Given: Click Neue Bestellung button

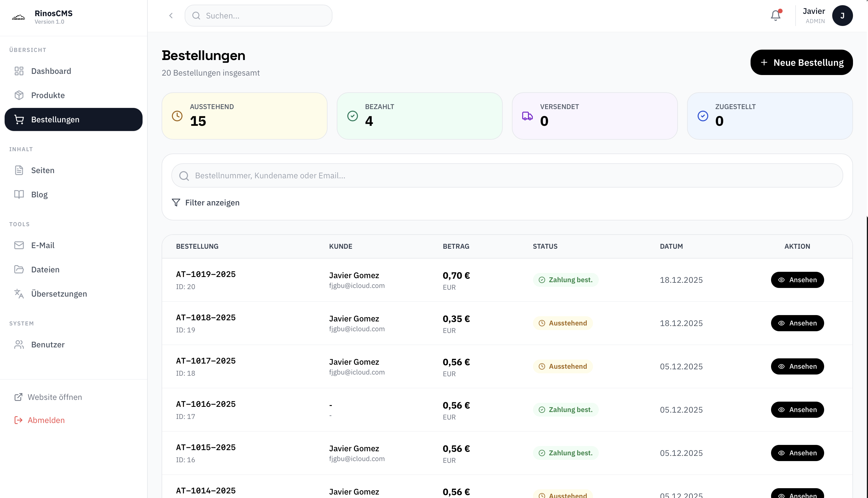Looking at the screenshot, I should click(x=801, y=63).
